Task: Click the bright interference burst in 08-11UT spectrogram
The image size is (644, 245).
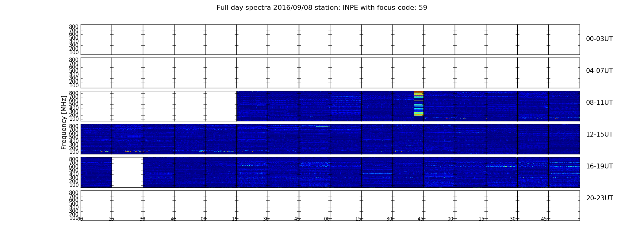Action: click(419, 104)
